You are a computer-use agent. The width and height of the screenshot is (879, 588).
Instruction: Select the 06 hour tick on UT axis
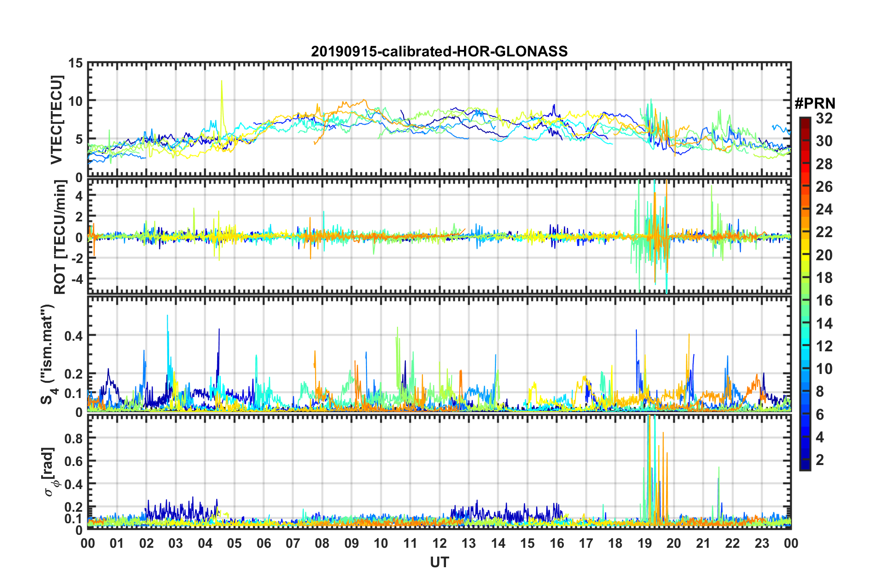tap(263, 543)
